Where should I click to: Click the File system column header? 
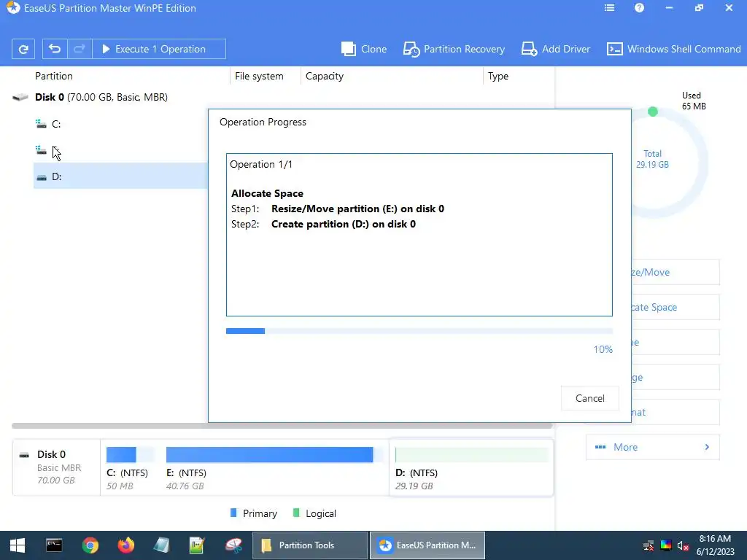259,76
